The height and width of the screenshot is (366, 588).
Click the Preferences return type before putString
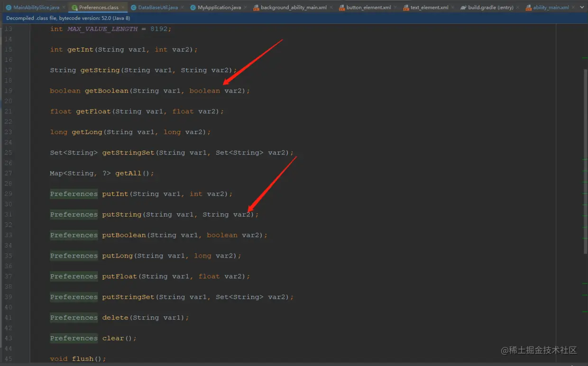73,215
